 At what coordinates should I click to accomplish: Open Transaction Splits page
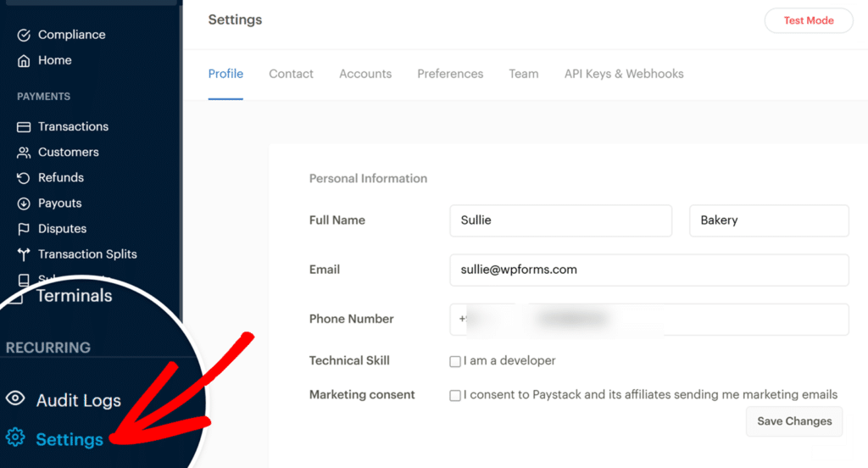coord(87,254)
